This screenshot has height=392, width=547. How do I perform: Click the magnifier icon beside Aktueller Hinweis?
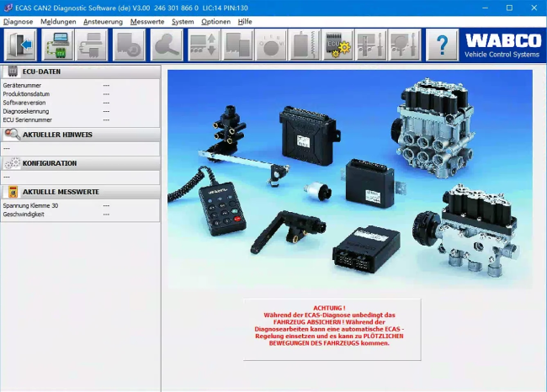(11, 135)
